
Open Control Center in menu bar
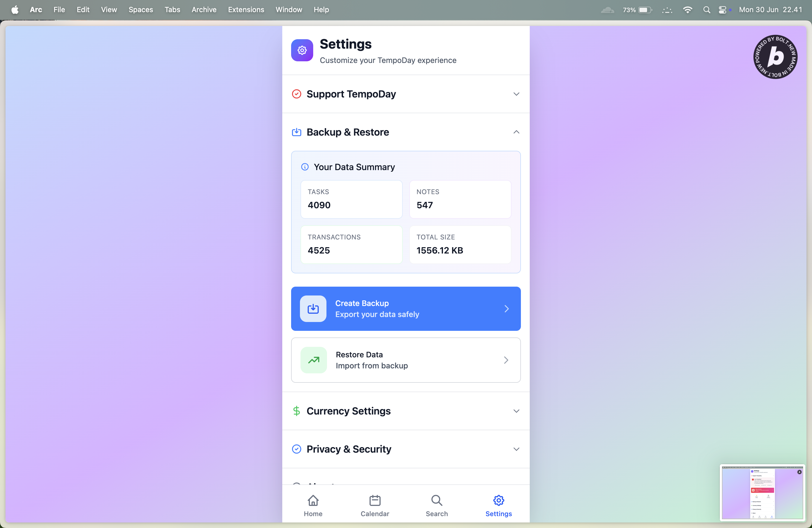click(723, 10)
